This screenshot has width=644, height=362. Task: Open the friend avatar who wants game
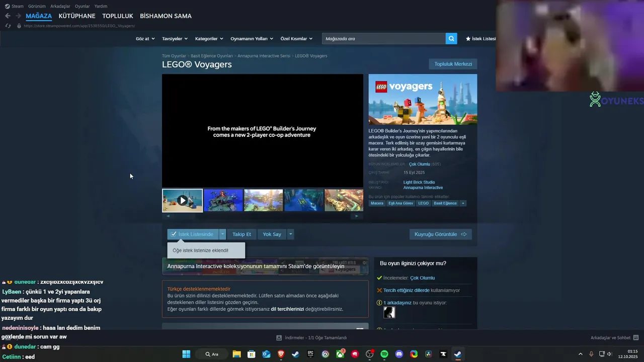(389, 312)
